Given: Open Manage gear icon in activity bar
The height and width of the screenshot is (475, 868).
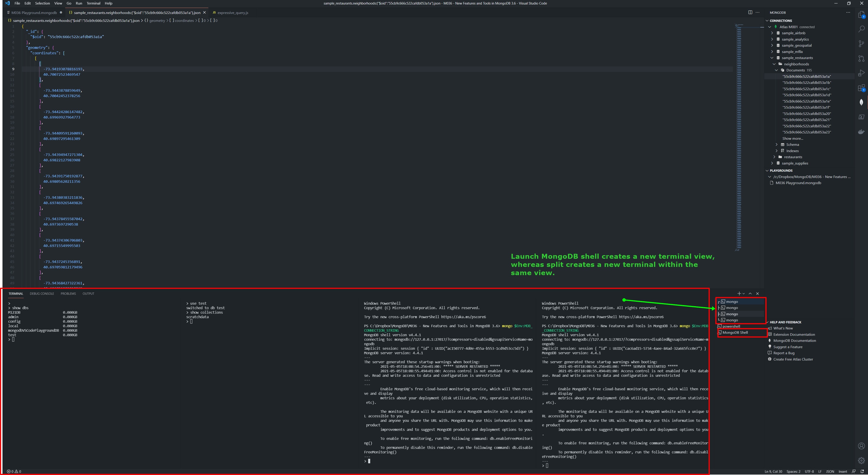Looking at the screenshot, I should (x=861, y=460).
